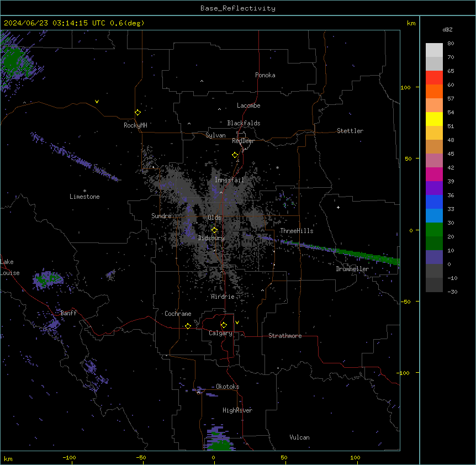Click the indigo 0-10 dBZ legend swatch
Viewport: 476px width, 465px height.
click(x=434, y=257)
